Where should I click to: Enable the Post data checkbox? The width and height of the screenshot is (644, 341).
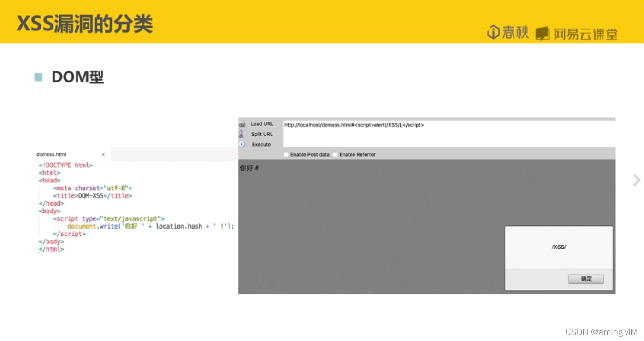coord(286,154)
